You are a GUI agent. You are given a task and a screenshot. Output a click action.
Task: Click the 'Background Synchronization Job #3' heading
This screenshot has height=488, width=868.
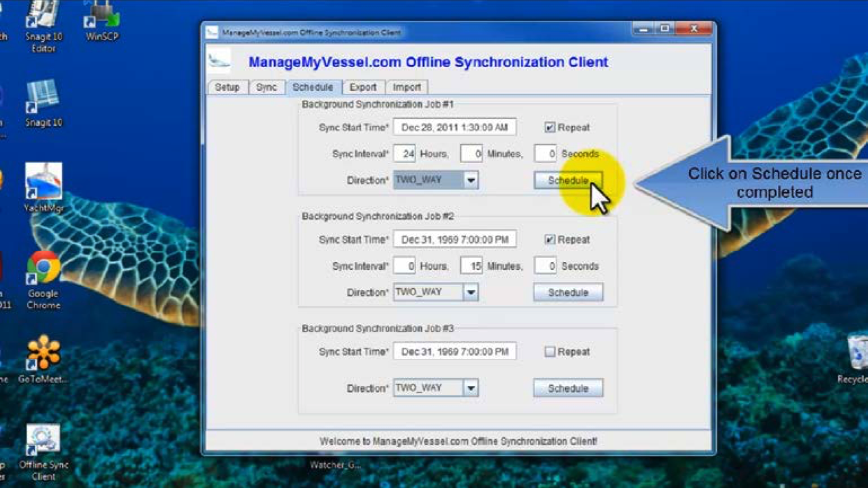378,328
